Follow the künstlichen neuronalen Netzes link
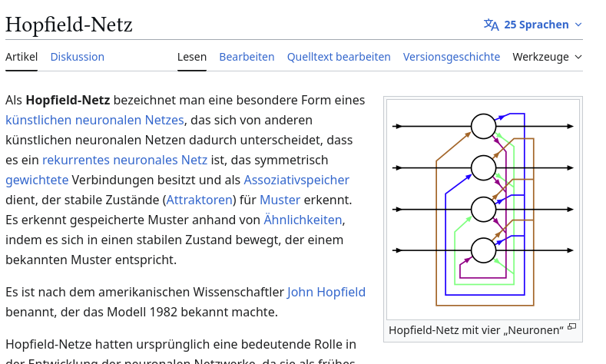This screenshot has width=606, height=364. [x=94, y=120]
